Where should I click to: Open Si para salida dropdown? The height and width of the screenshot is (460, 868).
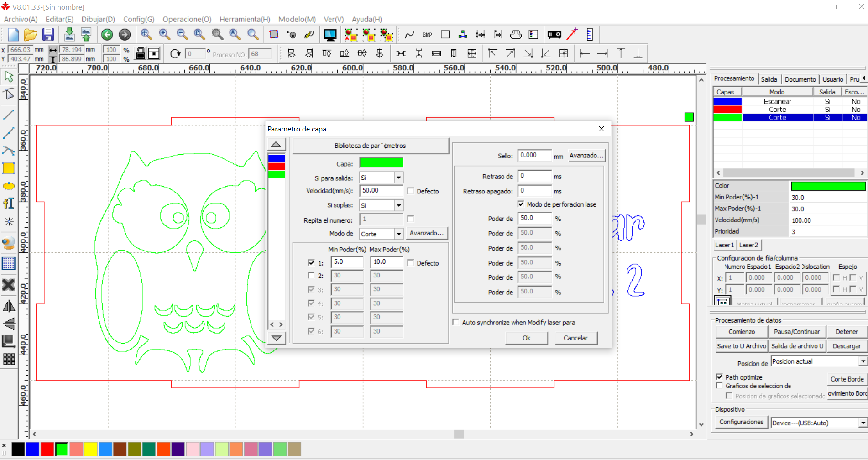[x=398, y=178]
